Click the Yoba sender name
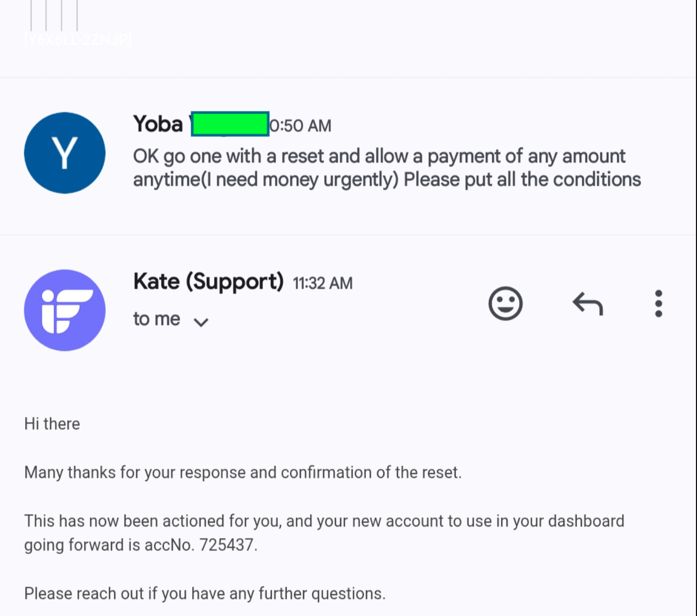Image resolution: width=697 pixels, height=616 pixels. pos(158,124)
